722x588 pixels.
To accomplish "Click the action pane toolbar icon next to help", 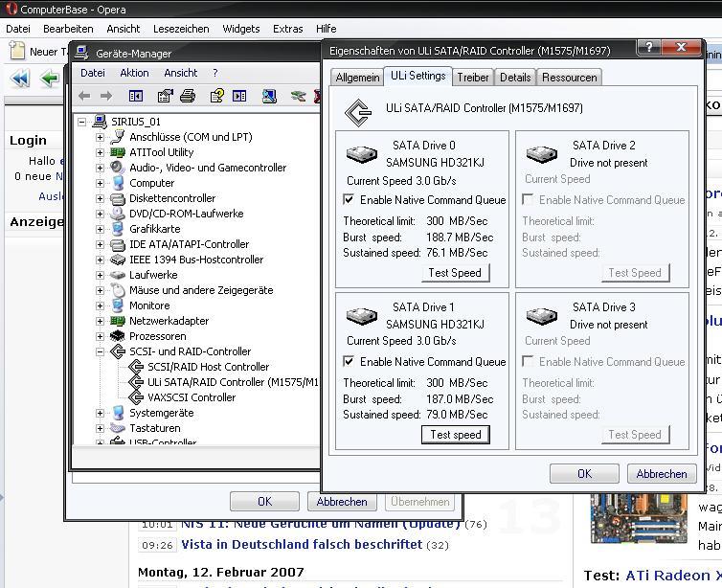I will [x=239, y=96].
